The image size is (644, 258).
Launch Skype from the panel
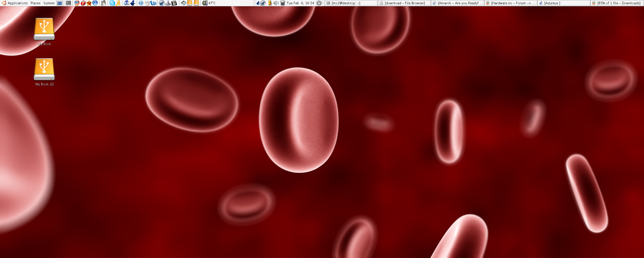[x=112, y=3]
